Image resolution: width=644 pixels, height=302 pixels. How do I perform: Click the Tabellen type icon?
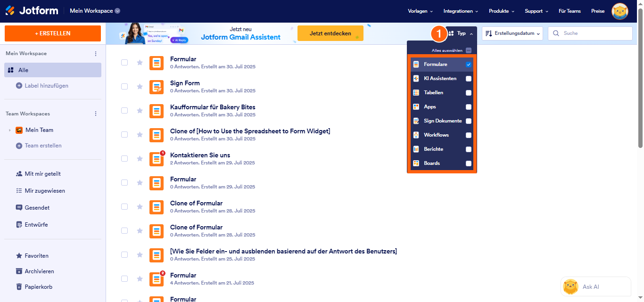click(x=416, y=92)
